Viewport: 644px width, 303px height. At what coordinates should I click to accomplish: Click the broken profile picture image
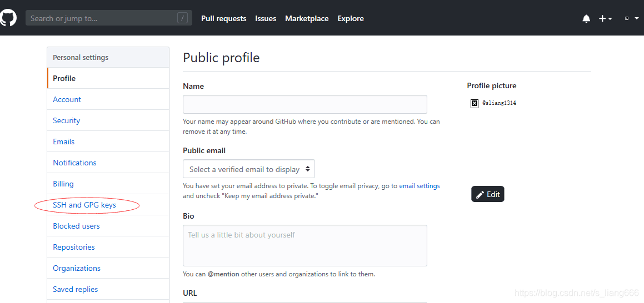(x=475, y=103)
